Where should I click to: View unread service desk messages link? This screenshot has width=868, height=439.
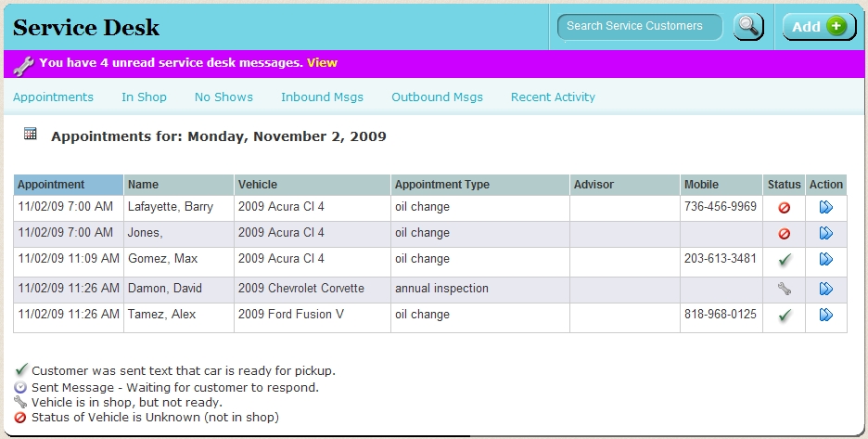(322, 62)
